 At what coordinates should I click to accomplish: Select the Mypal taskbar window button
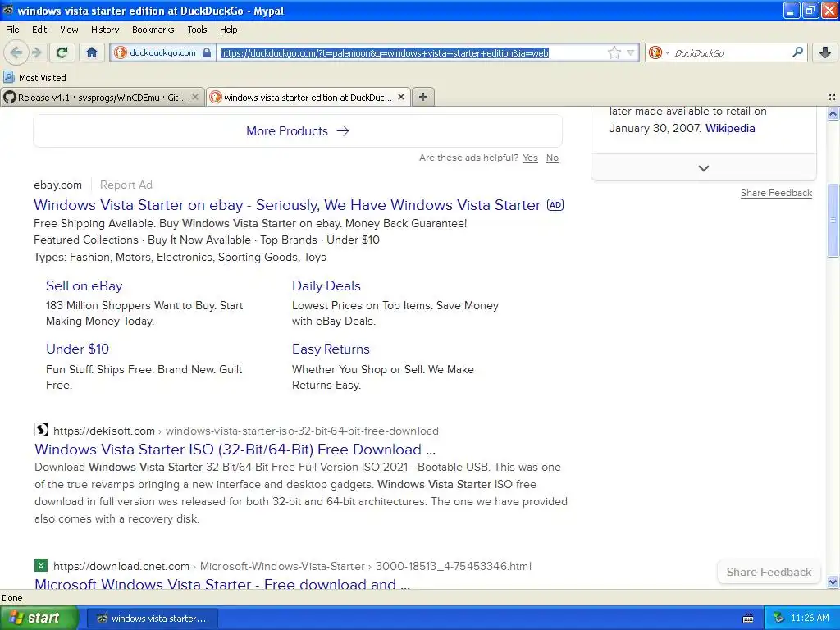(x=152, y=619)
